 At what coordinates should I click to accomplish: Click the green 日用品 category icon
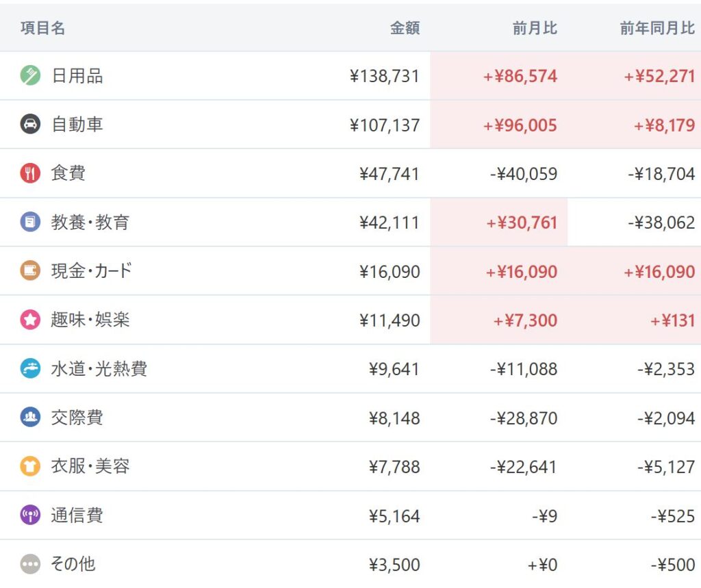[30, 75]
